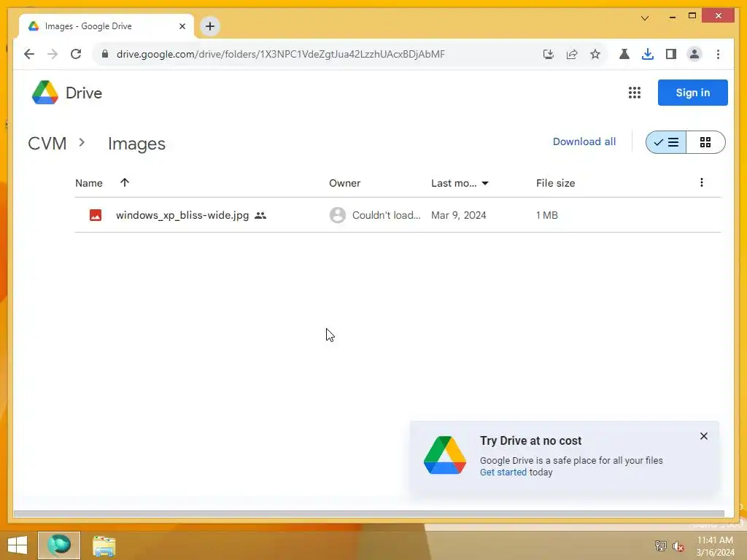The height and width of the screenshot is (560, 747).
Task: Open File Explorer from taskbar
Action: [x=104, y=545]
